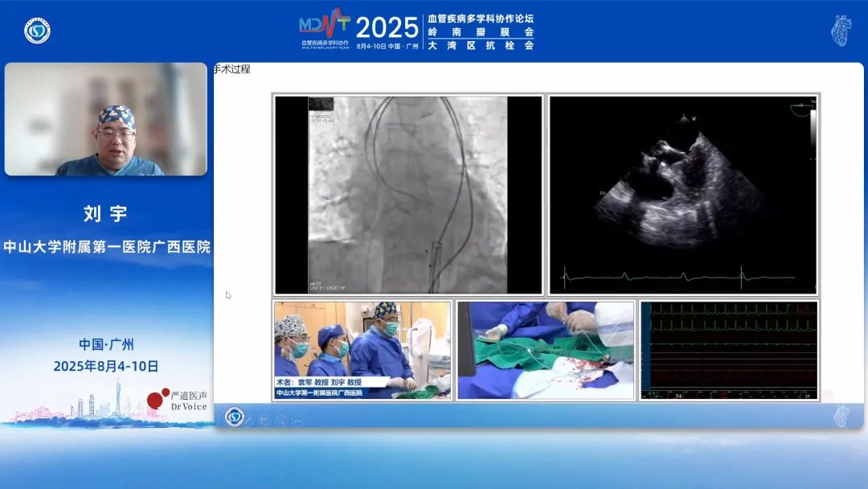Image resolution: width=868 pixels, height=489 pixels.
Task: Click the DrVoice red circle logo
Action: (x=156, y=400)
